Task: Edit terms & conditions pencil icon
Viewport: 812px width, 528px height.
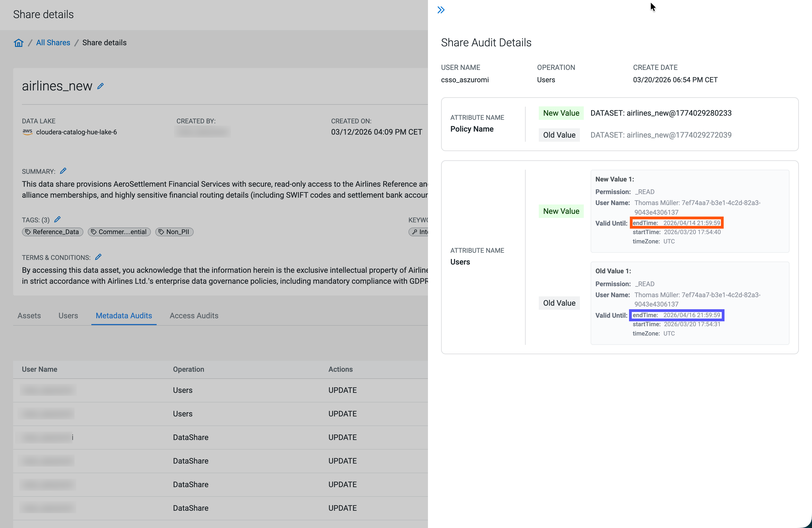Action: pyautogui.click(x=98, y=257)
